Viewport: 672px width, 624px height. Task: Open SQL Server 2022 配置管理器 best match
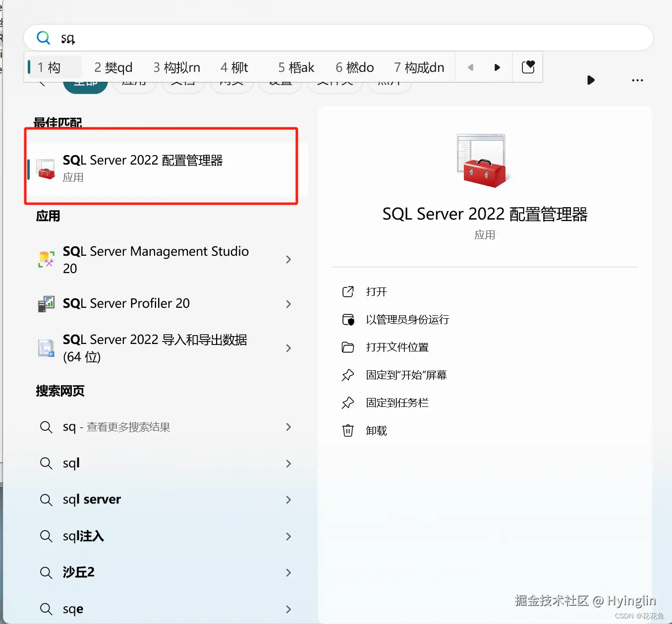168,169
